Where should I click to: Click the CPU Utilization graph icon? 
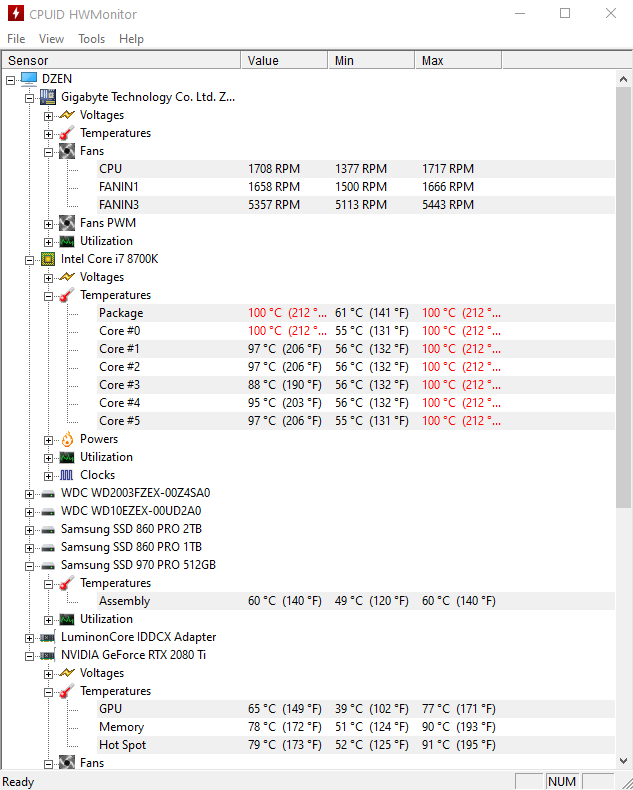tap(67, 457)
